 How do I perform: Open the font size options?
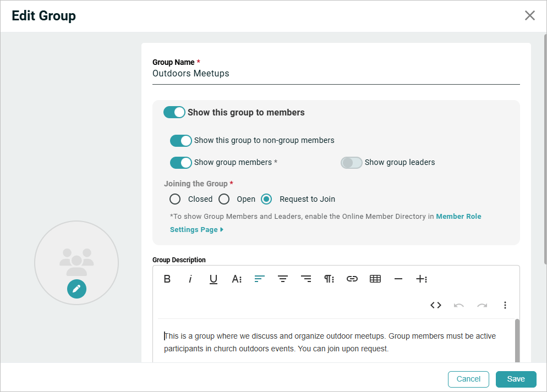point(237,279)
